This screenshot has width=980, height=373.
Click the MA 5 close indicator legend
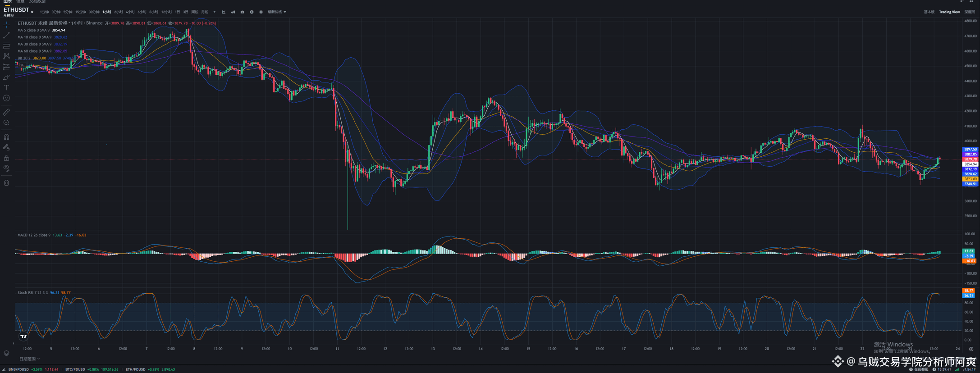point(41,30)
